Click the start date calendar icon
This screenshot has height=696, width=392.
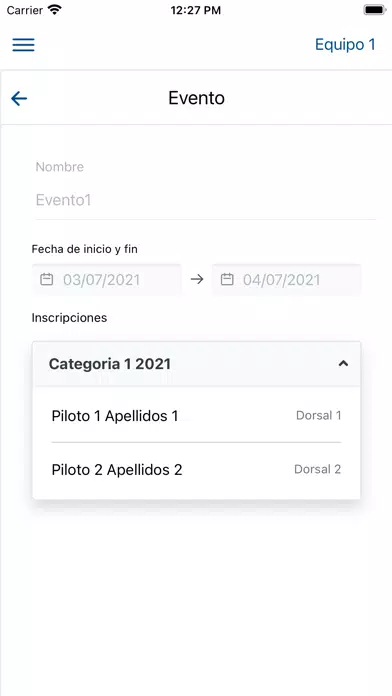(47, 280)
